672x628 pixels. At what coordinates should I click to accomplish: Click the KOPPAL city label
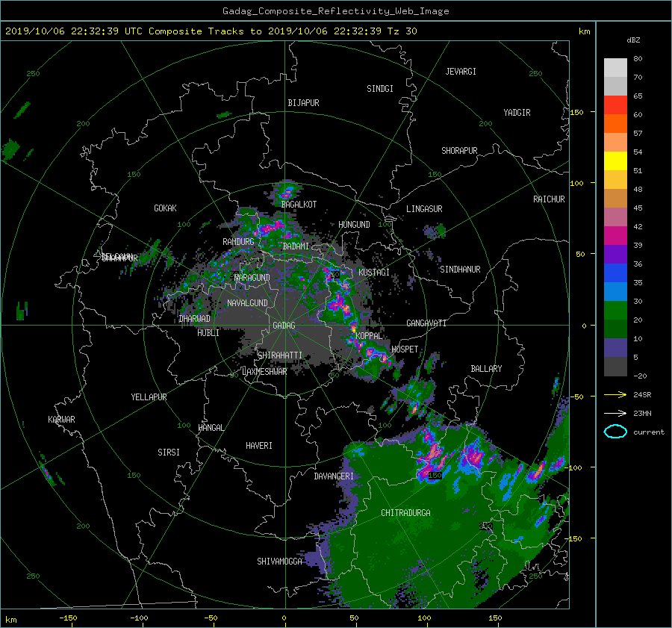pos(369,335)
